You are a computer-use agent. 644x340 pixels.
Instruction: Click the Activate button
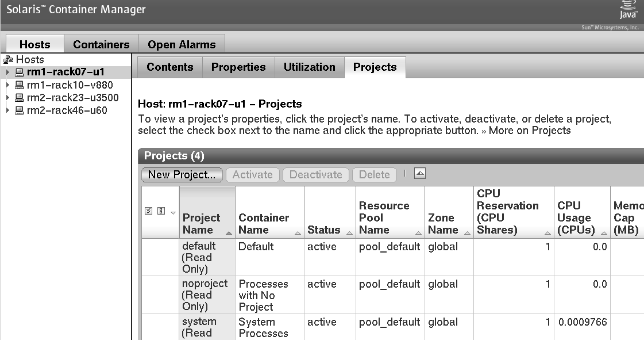point(253,175)
